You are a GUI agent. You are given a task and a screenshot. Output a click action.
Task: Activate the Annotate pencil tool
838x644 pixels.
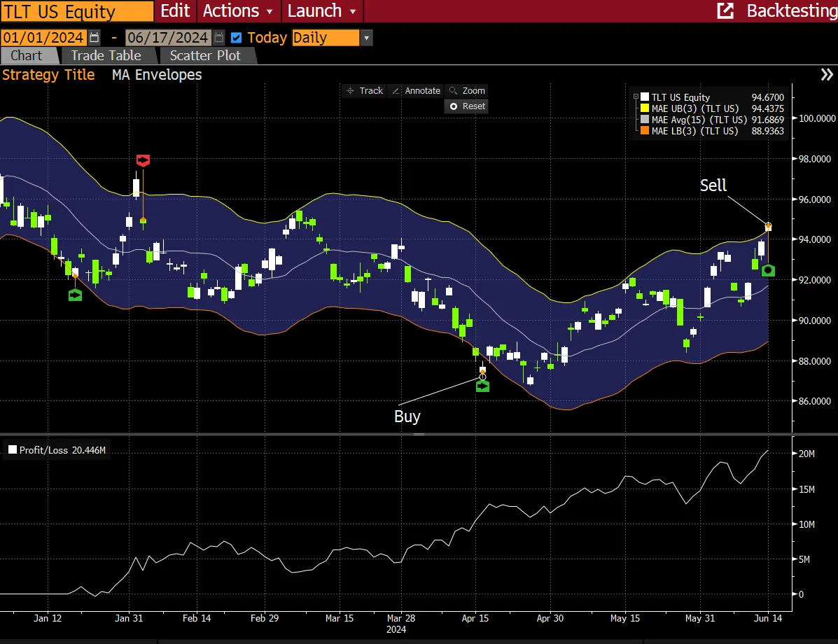coord(416,91)
